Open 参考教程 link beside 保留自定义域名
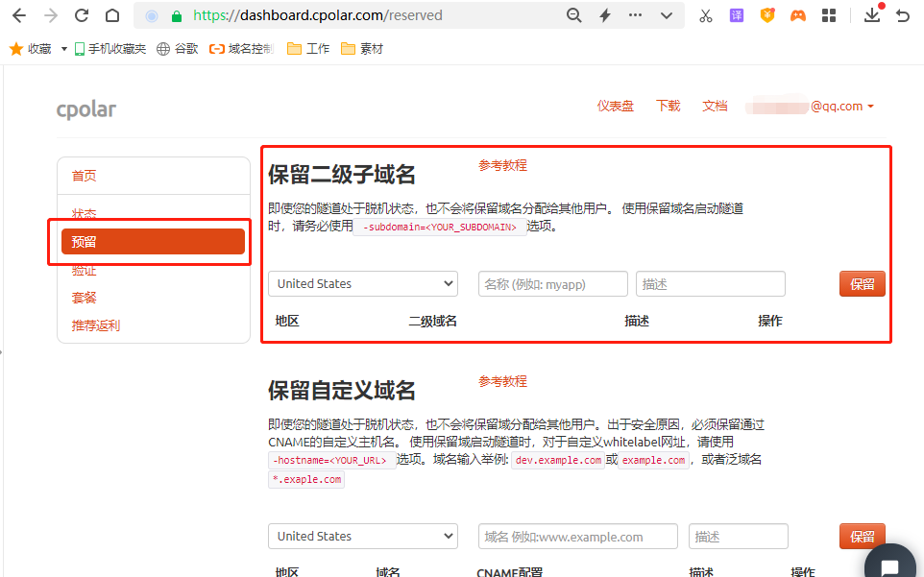Viewport: 924px width, 577px height. tap(502, 381)
